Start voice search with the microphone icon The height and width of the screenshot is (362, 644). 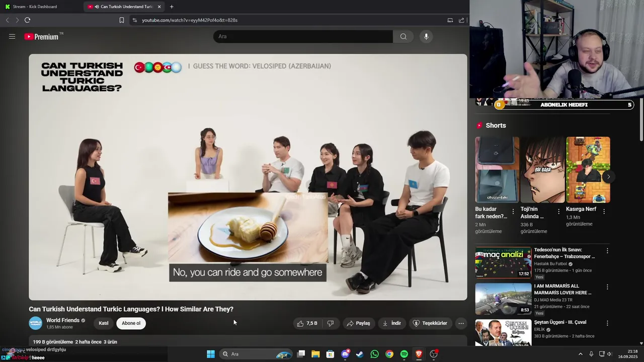tap(426, 36)
